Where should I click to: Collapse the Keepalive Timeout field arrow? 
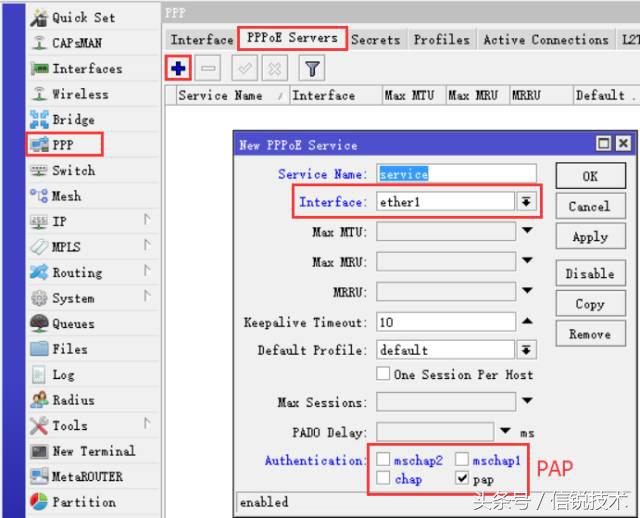pyautogui.click(x=526, y=322)
